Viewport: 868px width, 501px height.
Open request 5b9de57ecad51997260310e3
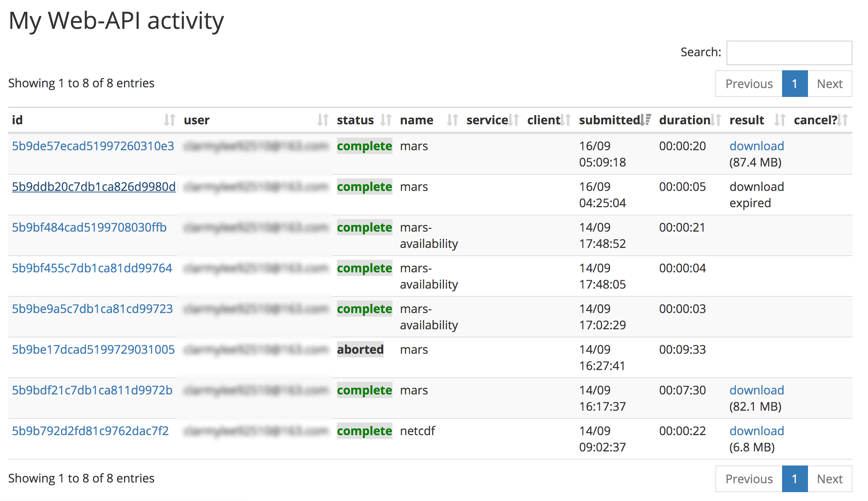coord(93,146)
